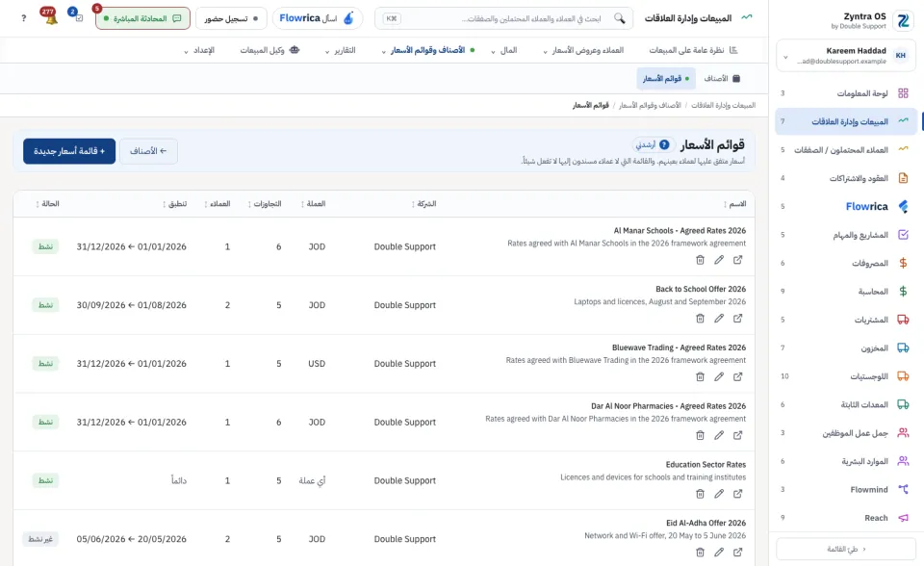Open help question mark in top bar
924x566 pixels.
(x=23, y=18)
